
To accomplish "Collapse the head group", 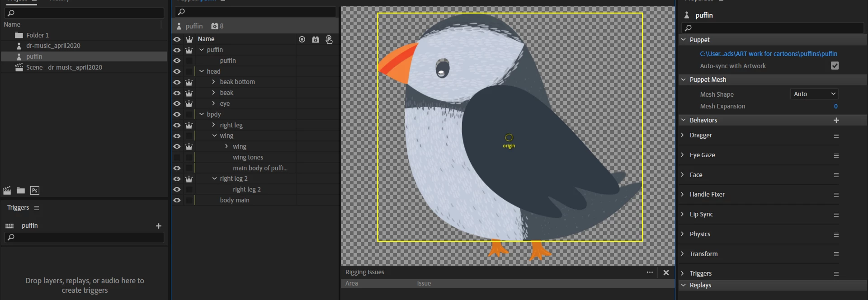I will pos(202,71).
